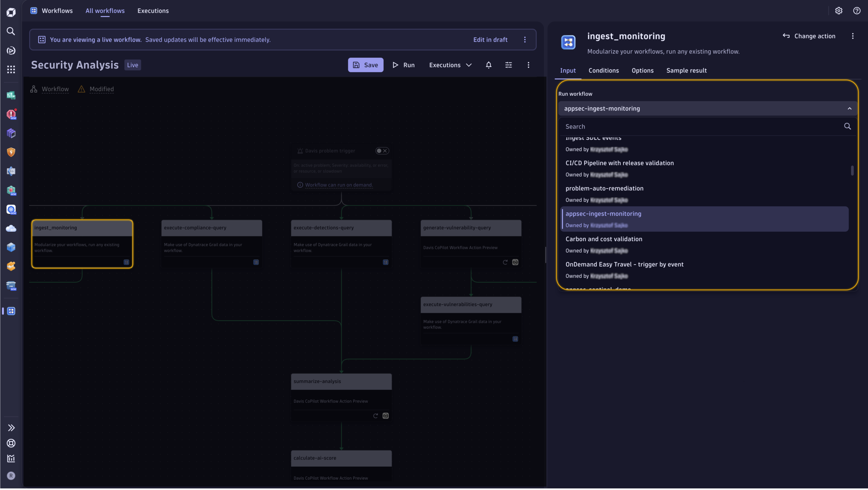
Task: Click the Davis CoPilot icon on summarize-analysis node
Action: point(386,416)
